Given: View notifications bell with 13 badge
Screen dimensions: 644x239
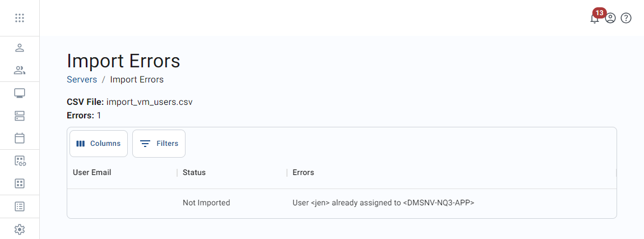Looking at the screenshot, I should [595, 18].
